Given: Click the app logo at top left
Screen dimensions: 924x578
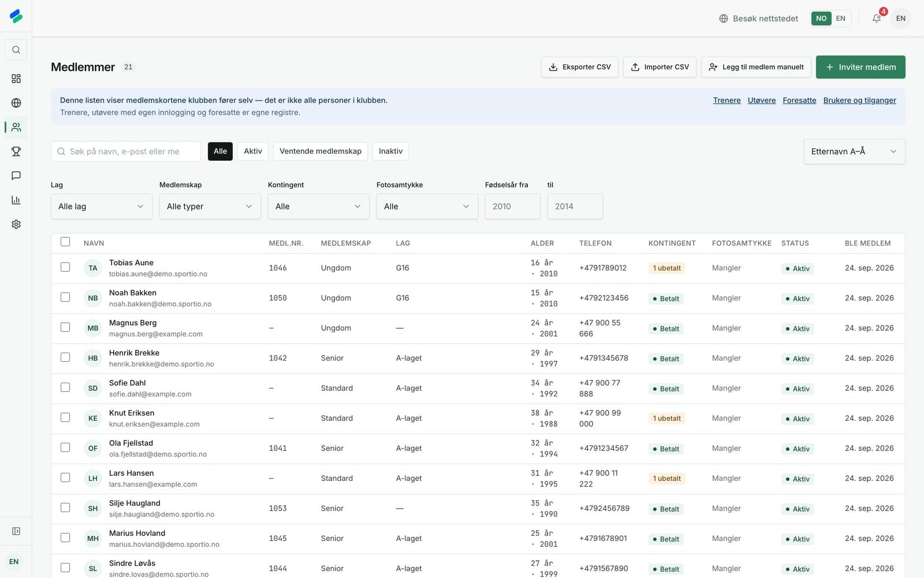Looking at the screenshot, I should tap(16, 16).
